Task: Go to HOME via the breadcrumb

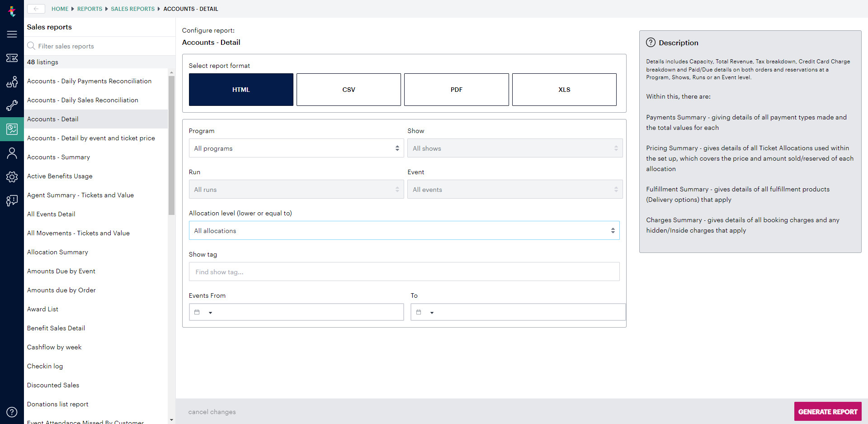Action: point(60,9)
